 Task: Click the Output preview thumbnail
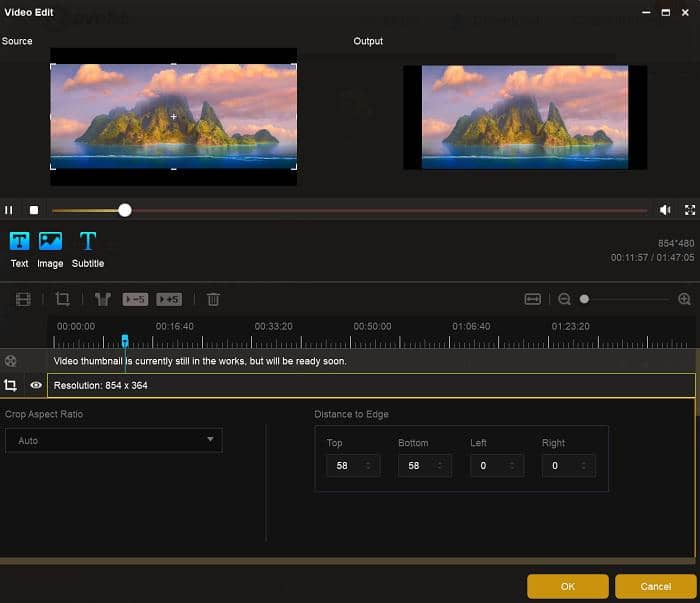click(x=525, y=117)
